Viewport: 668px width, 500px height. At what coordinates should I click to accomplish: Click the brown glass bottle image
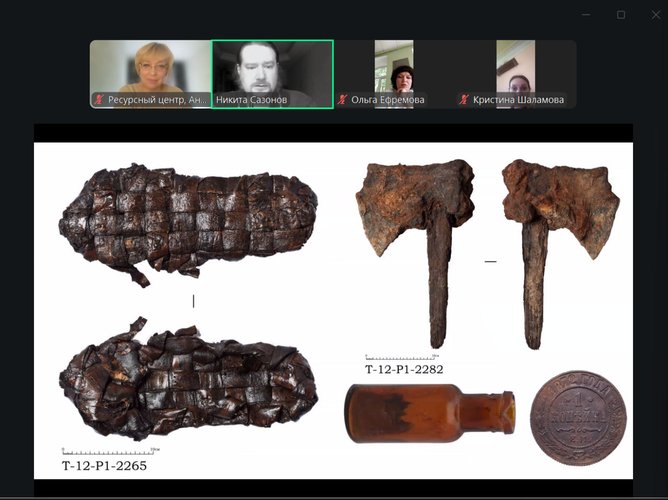[430, 414]
